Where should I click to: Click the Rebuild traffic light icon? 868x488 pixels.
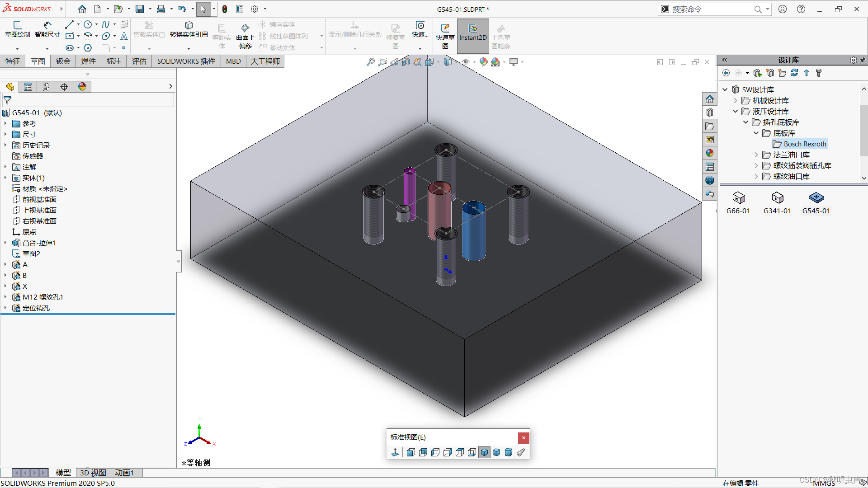pyautogui.click(x=225, y=9)
